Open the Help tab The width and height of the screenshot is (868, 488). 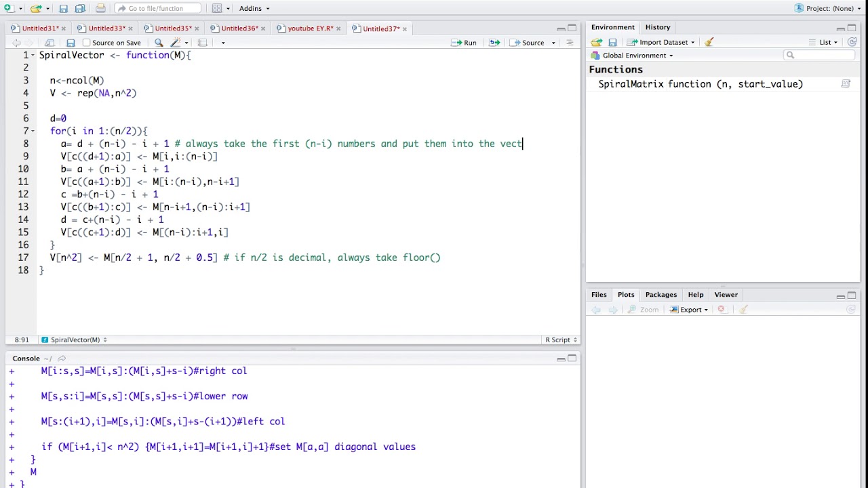click(696, 295)
